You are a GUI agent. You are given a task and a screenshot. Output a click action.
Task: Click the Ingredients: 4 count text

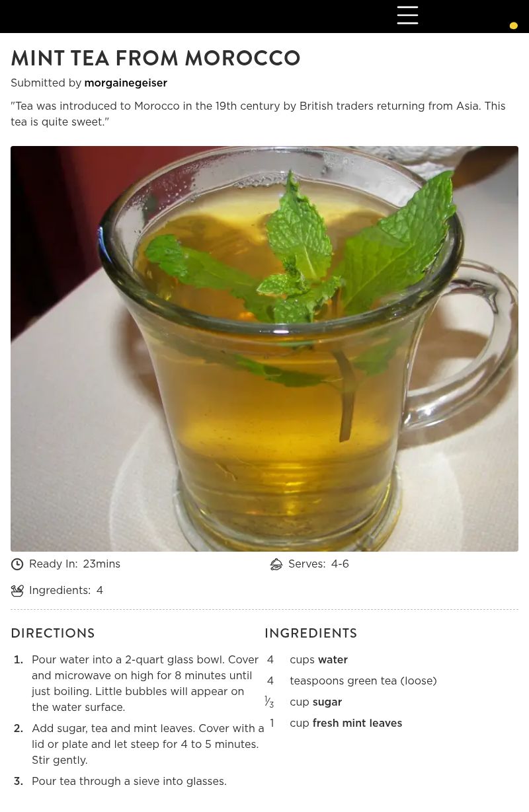pyautogui.click(x=66, y=591)
